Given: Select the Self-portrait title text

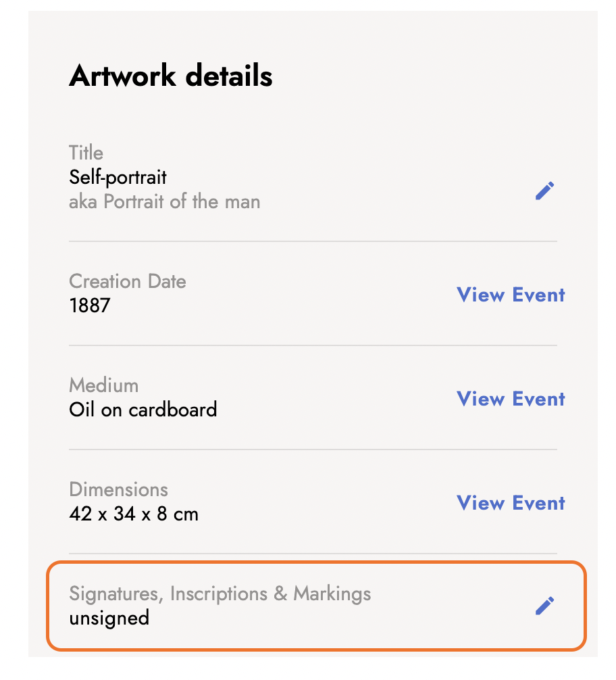Looking at the screenshot, I should (118, 177).
